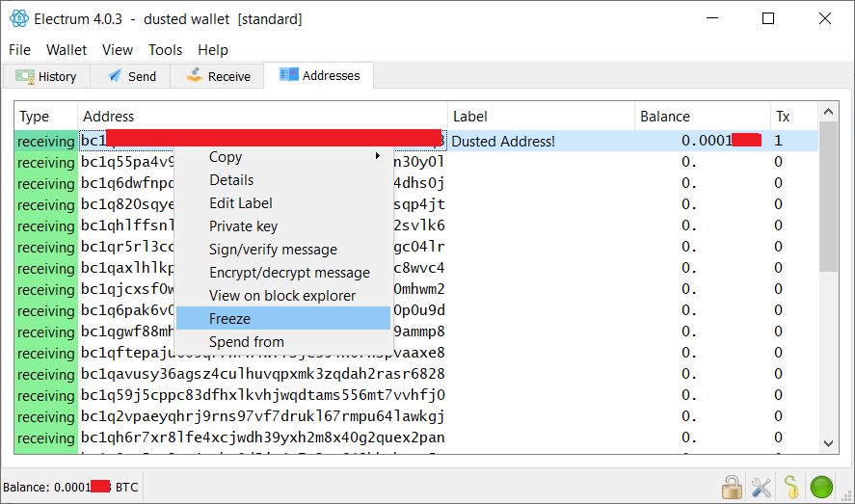
Task: Sort by the Label column header
Action: 541,116
